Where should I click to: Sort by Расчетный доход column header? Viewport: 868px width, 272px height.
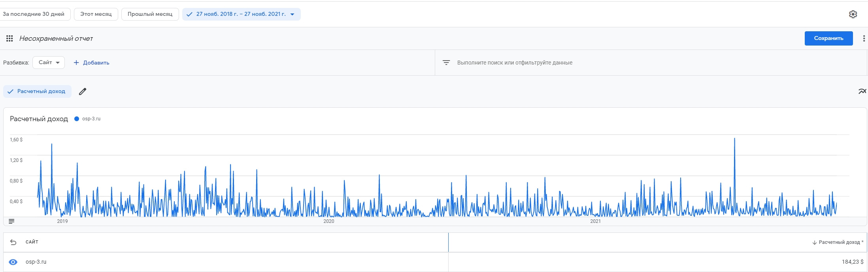coord(838,242)
